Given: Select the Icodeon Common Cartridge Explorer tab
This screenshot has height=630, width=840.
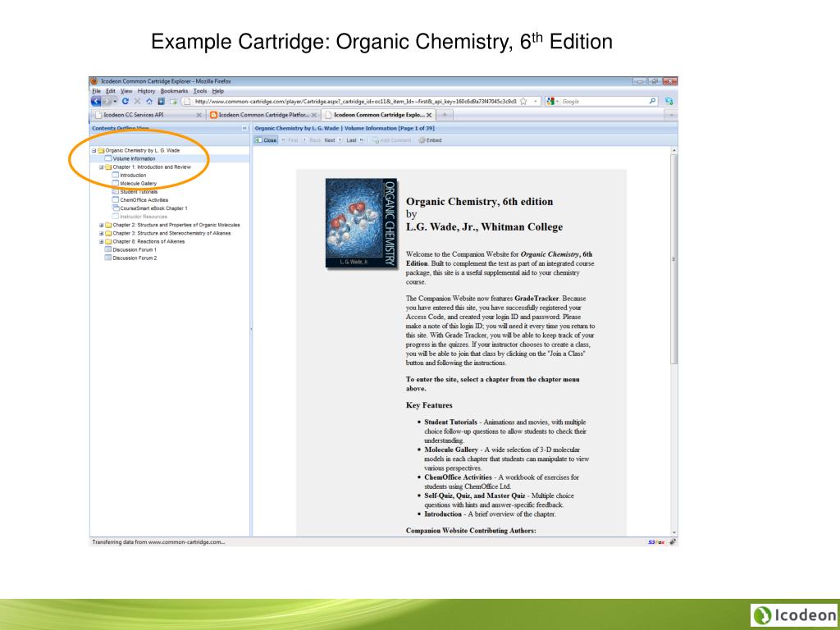Looking at the screenshot, I should (379, 115).
